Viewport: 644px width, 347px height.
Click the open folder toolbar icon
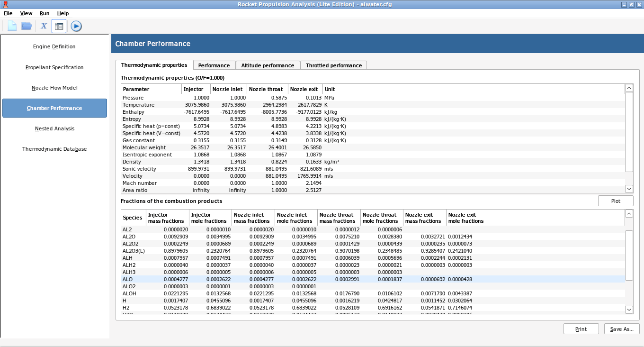(27, 26)
